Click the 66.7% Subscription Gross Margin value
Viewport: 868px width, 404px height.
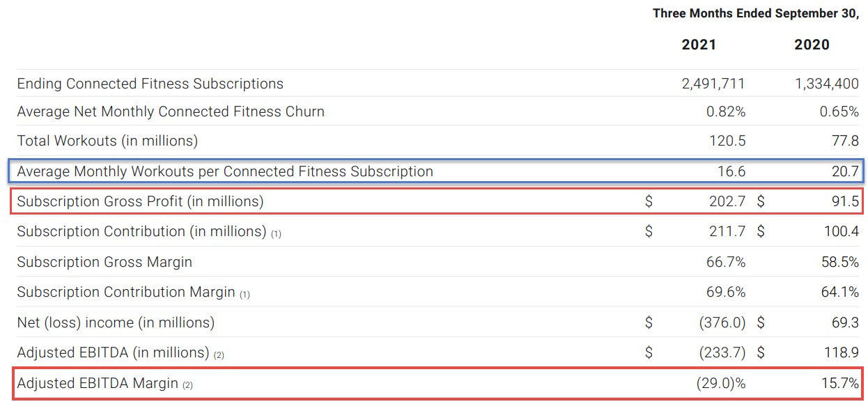[x=726, y=262]
